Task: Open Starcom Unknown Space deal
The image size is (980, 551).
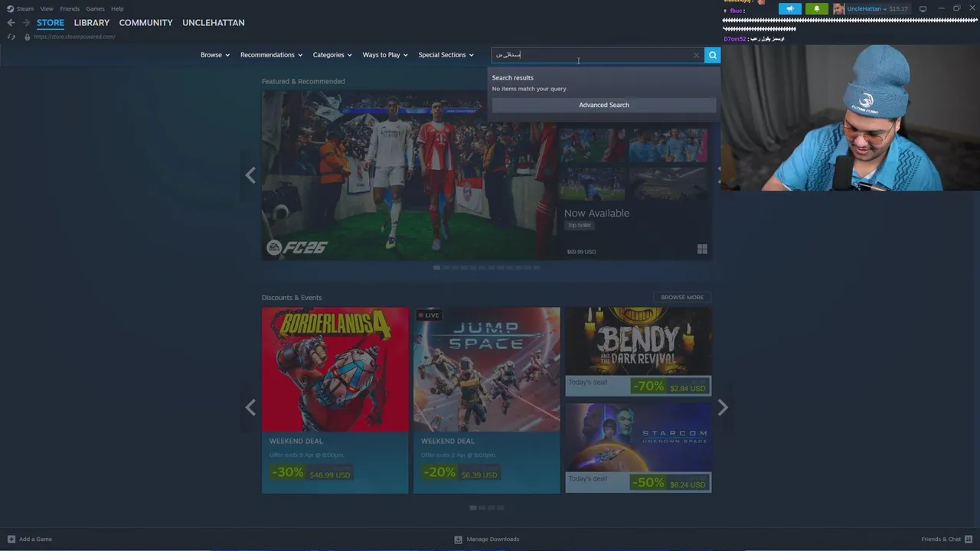Action: (x=639, y=448)
